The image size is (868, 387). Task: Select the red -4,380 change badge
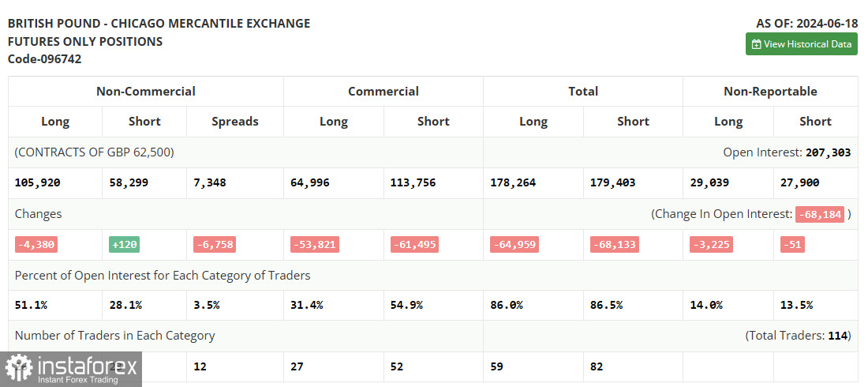(x=36, y=245)
